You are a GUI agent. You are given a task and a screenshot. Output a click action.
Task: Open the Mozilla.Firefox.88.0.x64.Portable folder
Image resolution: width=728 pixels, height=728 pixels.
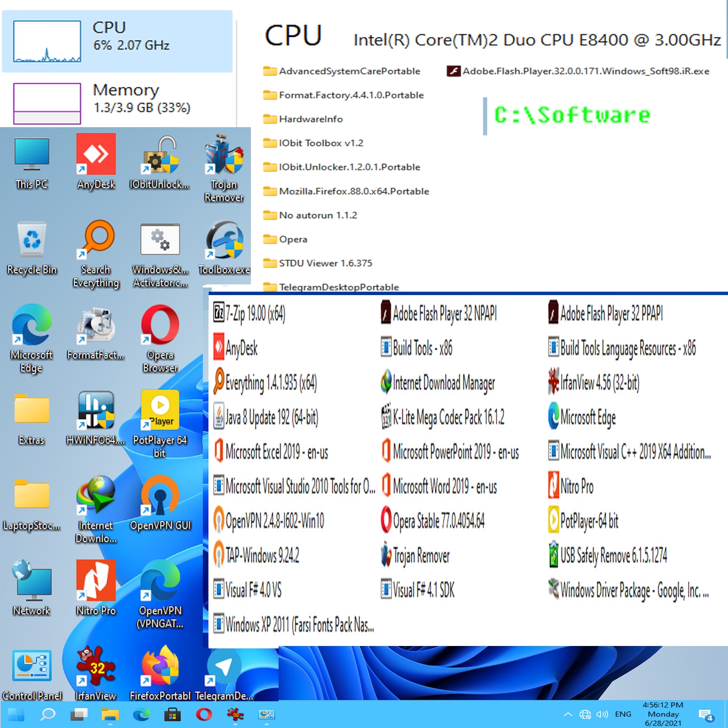click(x=347, y=191)
